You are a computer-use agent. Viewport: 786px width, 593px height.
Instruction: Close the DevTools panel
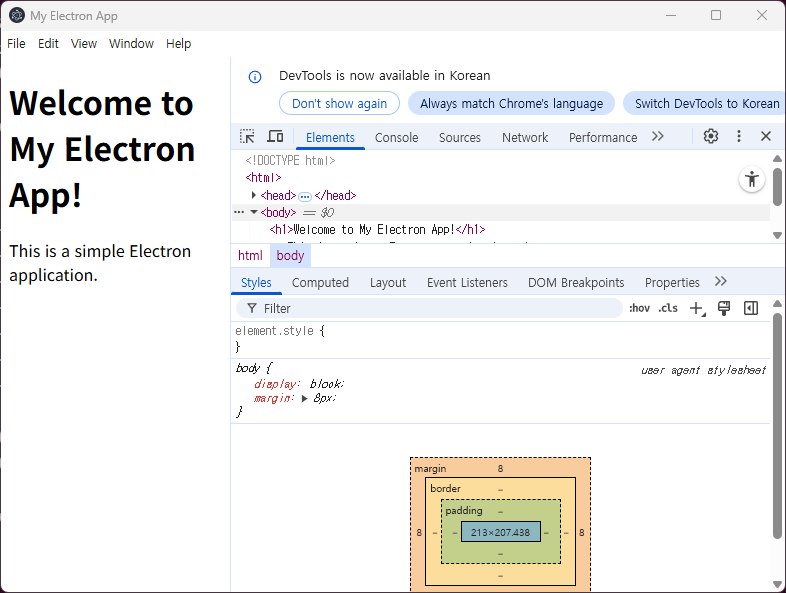tap(766, 136)
